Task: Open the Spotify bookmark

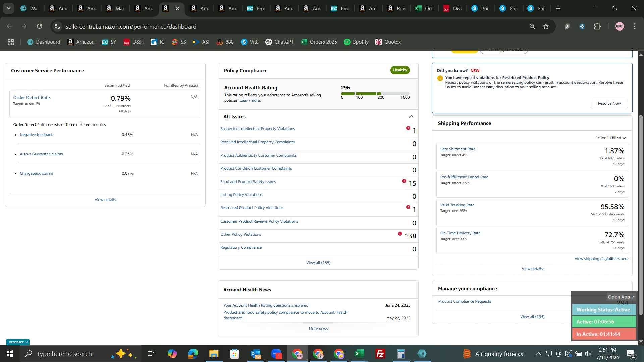Action: click(356, 42)
